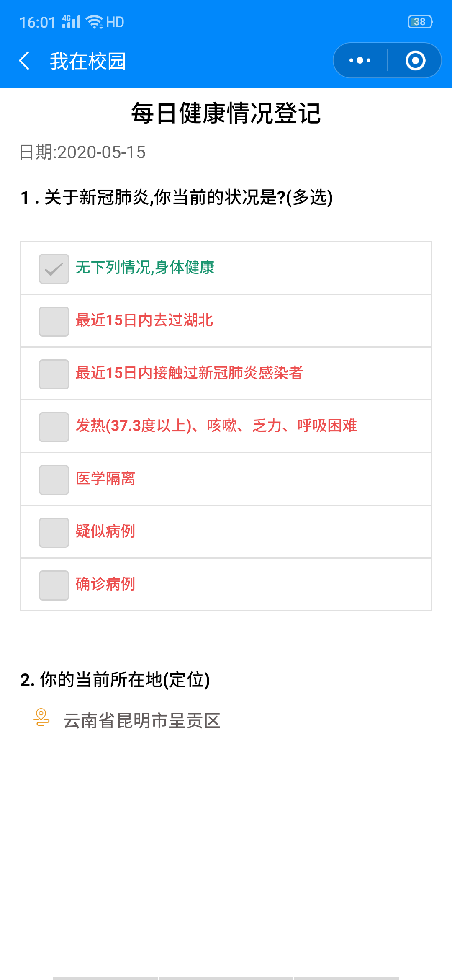
Task: Check the confirmed case checkbox
Action: tap(54, 585)
